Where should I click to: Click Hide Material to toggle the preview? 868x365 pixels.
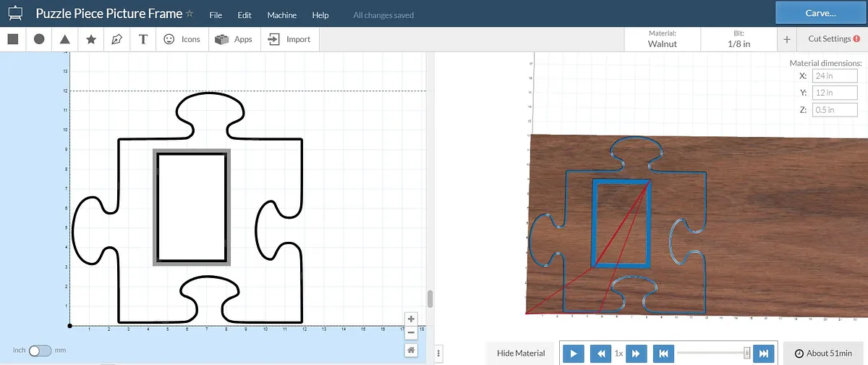click(521, 353)
